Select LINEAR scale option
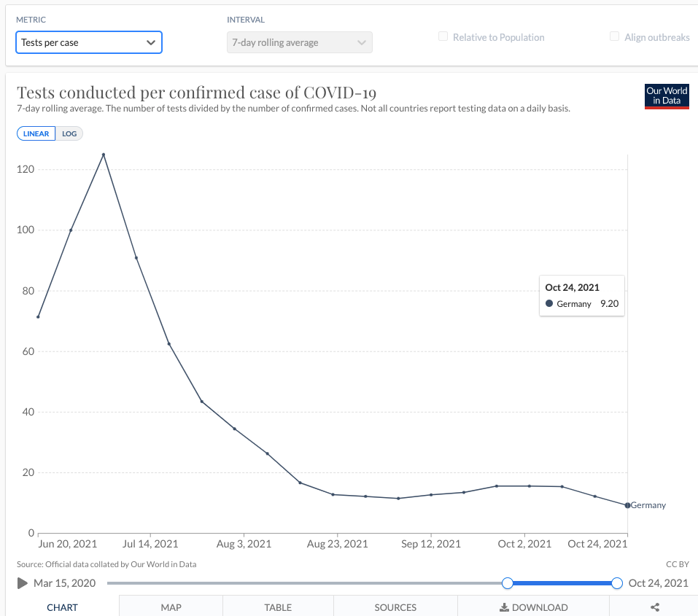 pos(36,134)
